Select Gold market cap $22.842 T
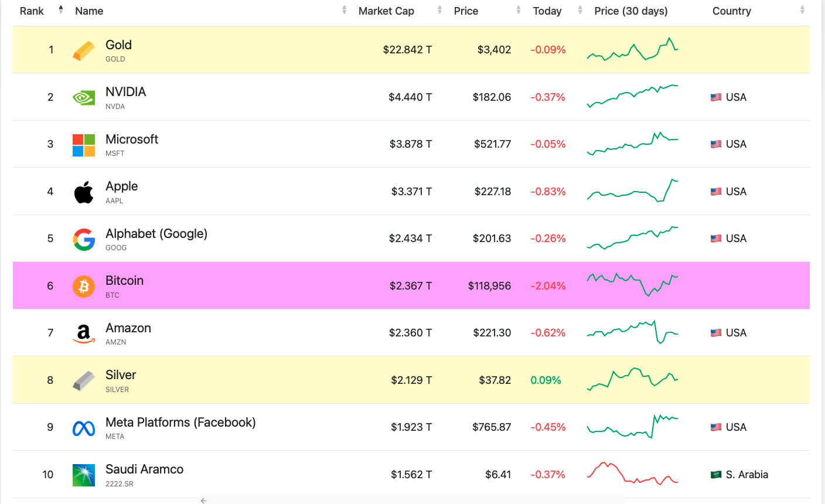This screenshot has height=504, width=825. (407, 50)
